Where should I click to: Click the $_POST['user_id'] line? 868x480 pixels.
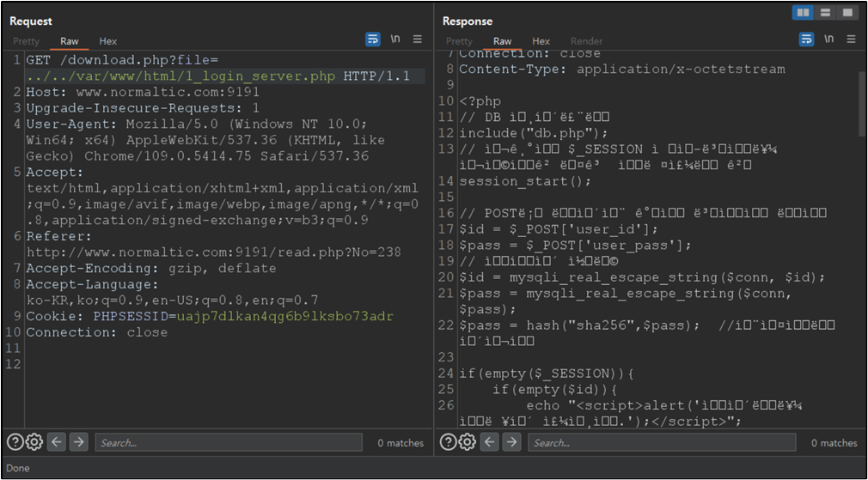pyautogui.click(x=559, y=229)
